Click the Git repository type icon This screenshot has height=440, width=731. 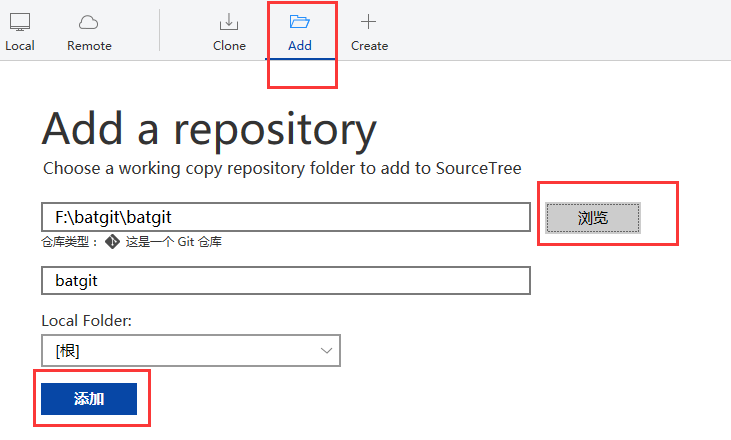pyautogui.click(x=112, y=241)
